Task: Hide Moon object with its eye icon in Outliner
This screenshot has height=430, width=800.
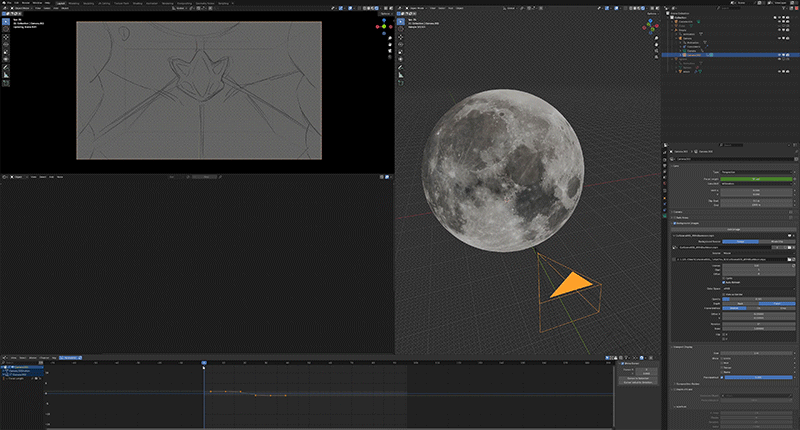Action: 779,71
